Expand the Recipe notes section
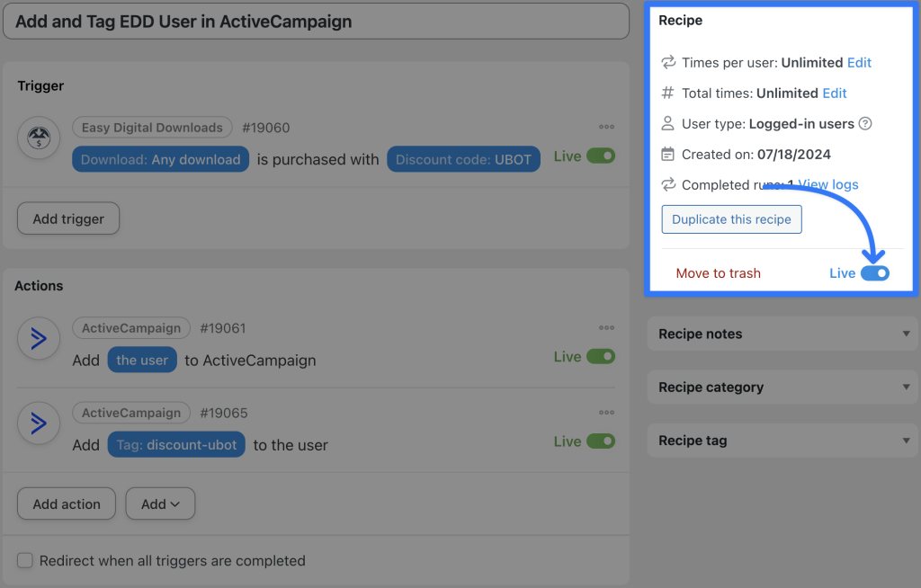Image resolution: width=921 pixels, height=588 pixels. click(x=782, y=334)
